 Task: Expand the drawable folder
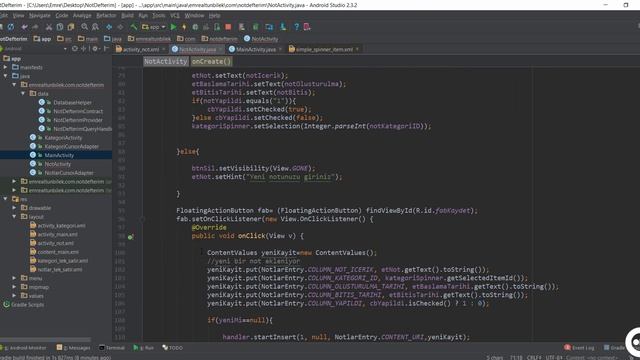14,208
